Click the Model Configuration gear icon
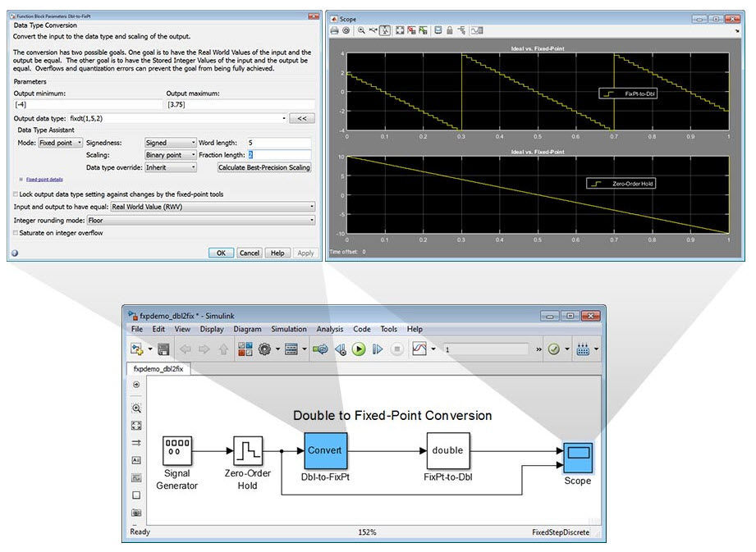This screenshot has width=756, height=552. [265, 349]
